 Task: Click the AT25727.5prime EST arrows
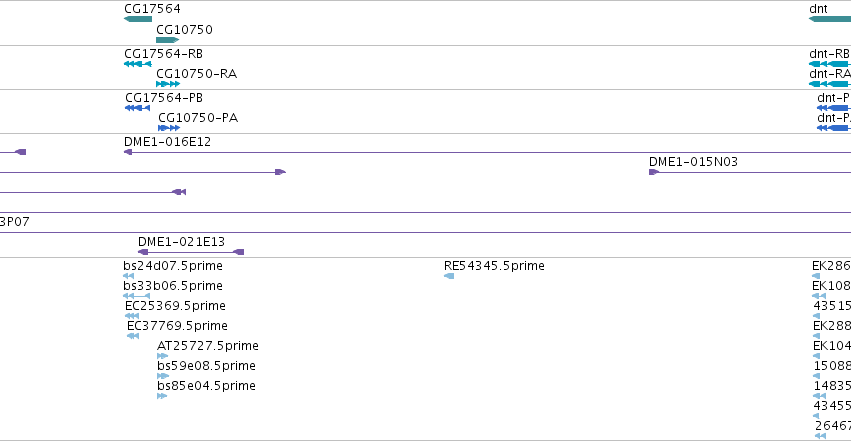point(163,356)
